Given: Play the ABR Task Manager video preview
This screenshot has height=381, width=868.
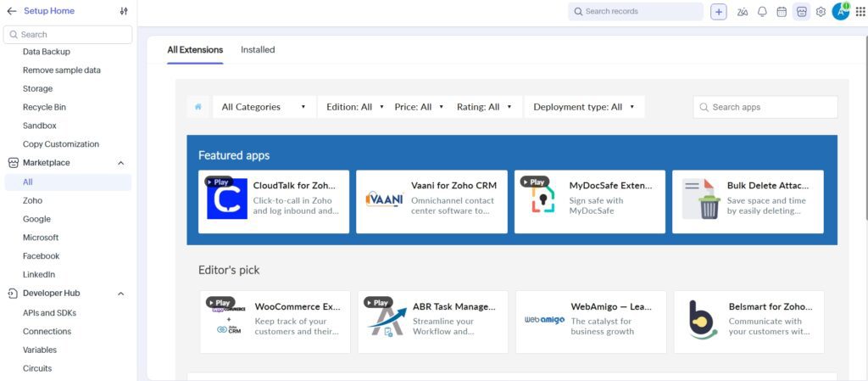Looking at the screenshot, I should point(378,302).
